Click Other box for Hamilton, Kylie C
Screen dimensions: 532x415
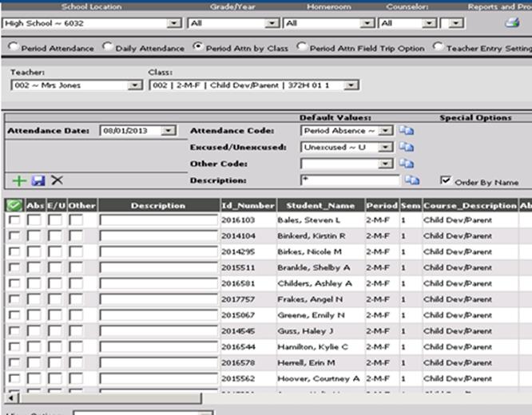tap(76, 346)
